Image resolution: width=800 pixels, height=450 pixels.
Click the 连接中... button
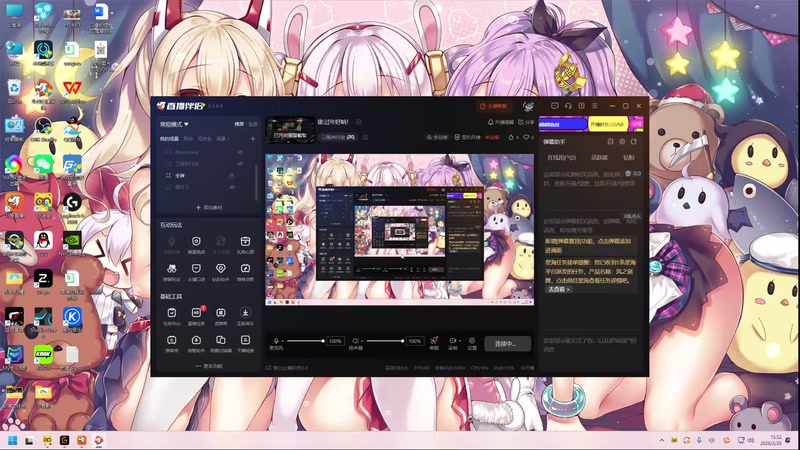coord(508,343)
